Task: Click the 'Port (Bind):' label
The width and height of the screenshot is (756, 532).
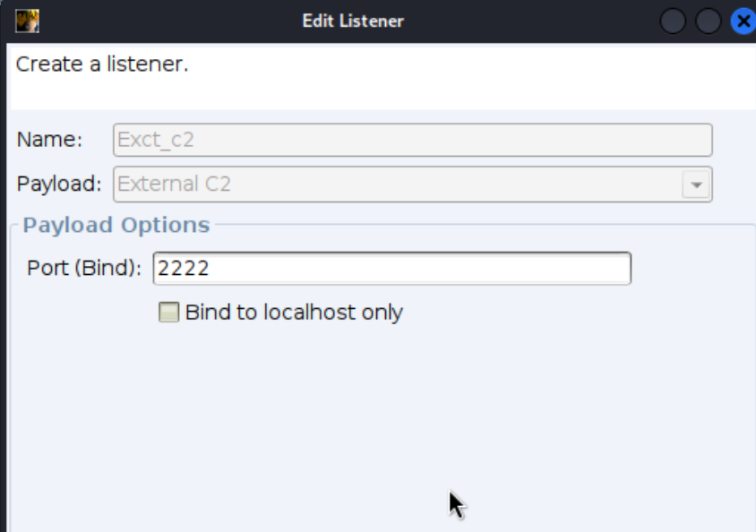Action: pos(84,269)
